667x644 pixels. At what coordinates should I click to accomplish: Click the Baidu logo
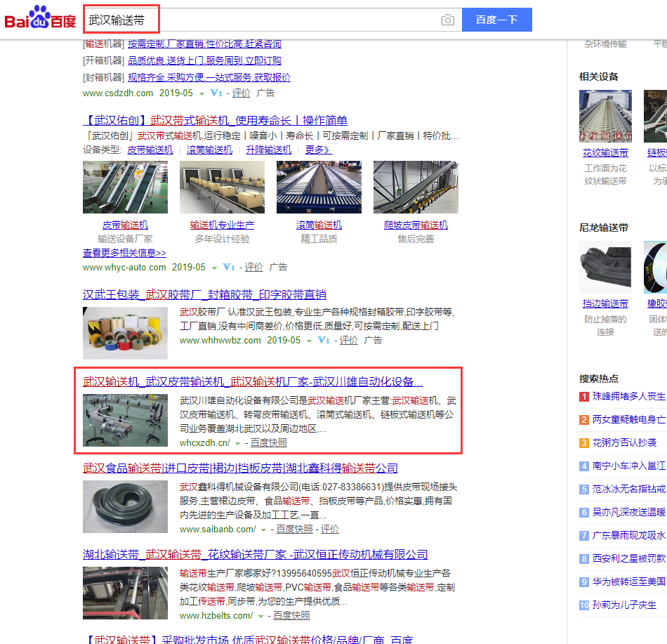pyautogui.click(x=40, y=18)
